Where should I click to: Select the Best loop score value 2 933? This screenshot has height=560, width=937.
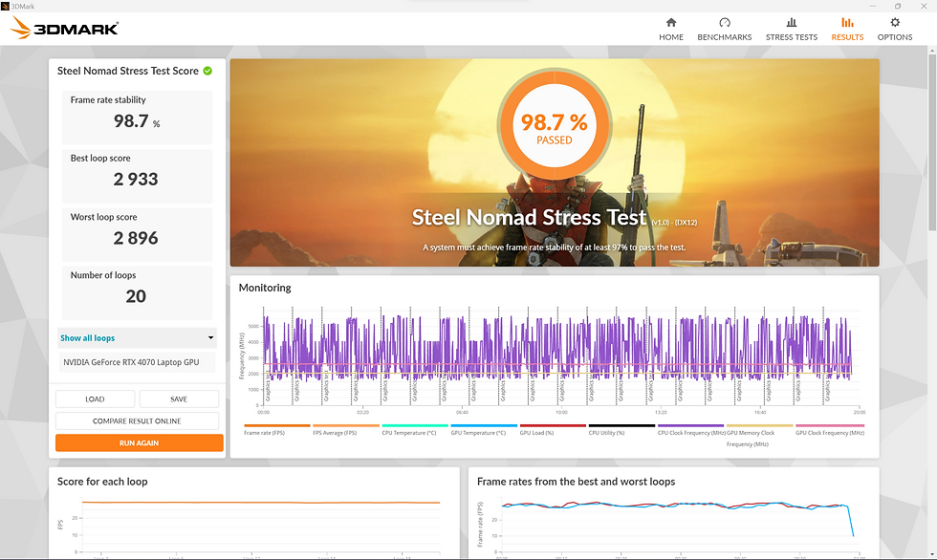(x=136, y=179)
